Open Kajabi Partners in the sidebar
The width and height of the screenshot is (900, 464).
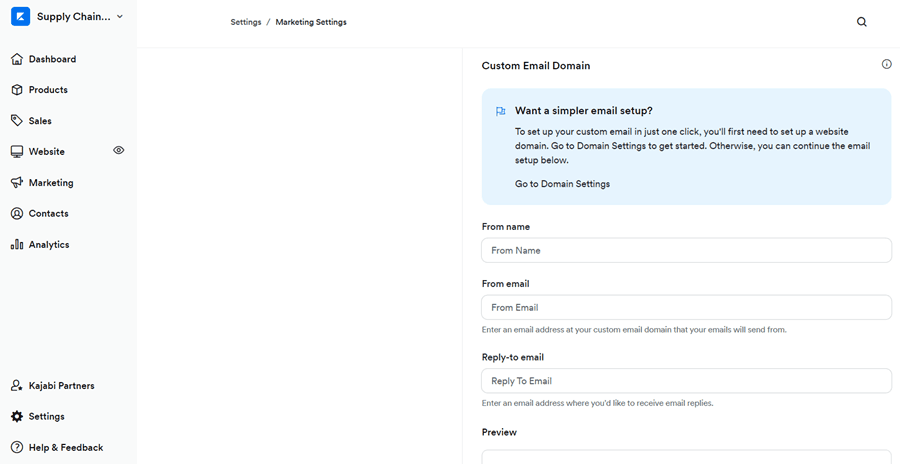(61, 385)
